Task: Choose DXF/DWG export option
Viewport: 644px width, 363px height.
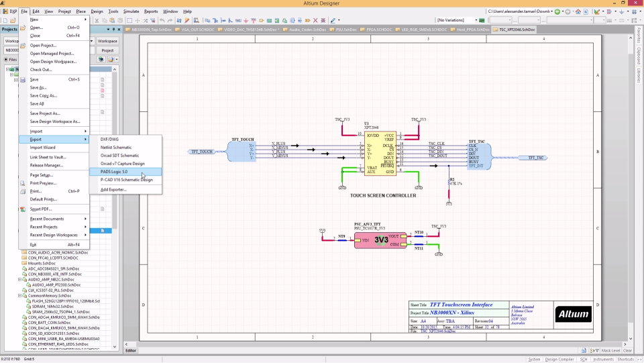Action: tap(125, 139)
